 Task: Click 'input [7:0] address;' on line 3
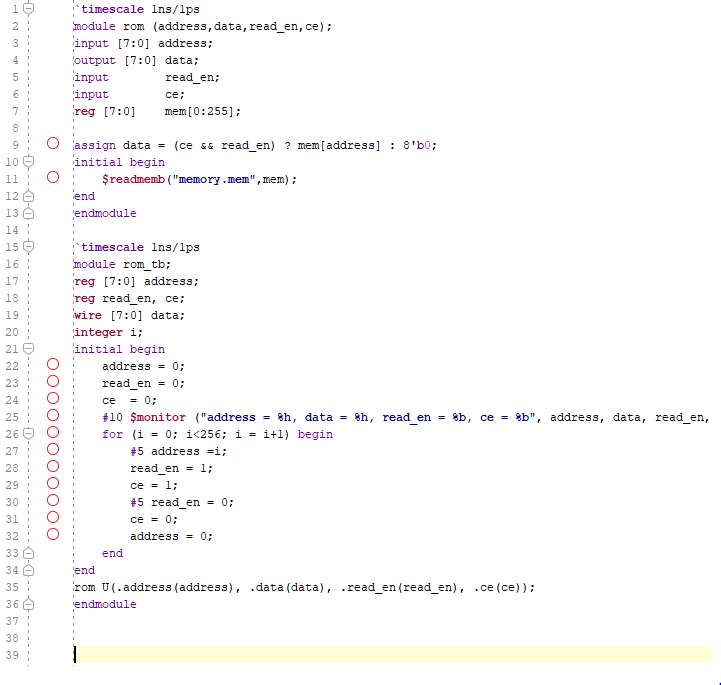click(143, 44)
